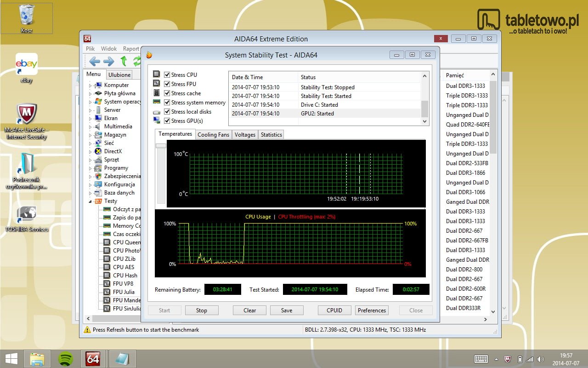Click the AIDA64 taskbar icon
This screenshot has height=368, width=588.
tap(93, 358)
